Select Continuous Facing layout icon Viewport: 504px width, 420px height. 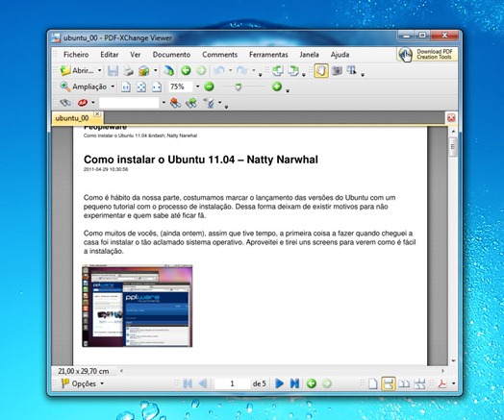pos(419,383)
